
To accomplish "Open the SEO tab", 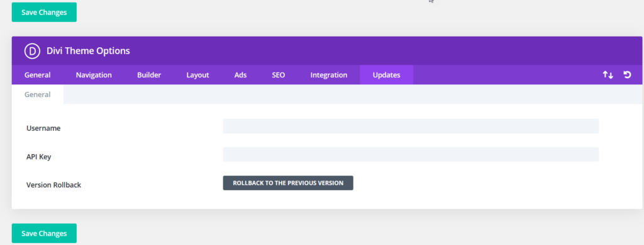I will pos(278,75).
